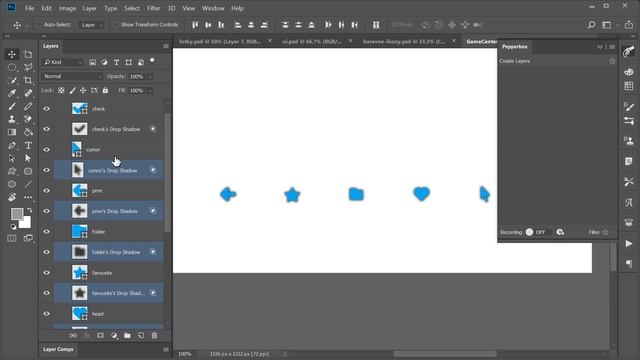Select the Layer Comps panel tab

pos(58,349)
